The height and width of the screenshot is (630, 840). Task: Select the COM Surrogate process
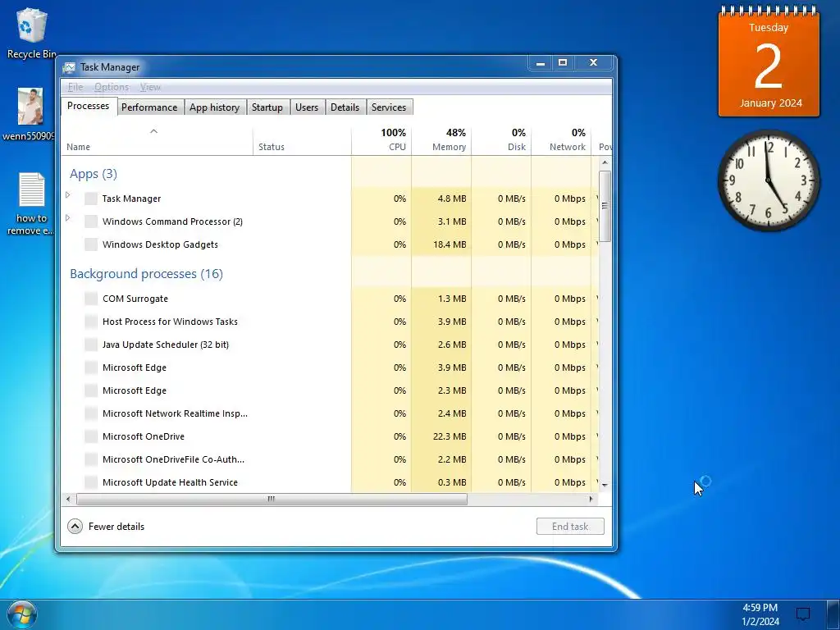330,299
